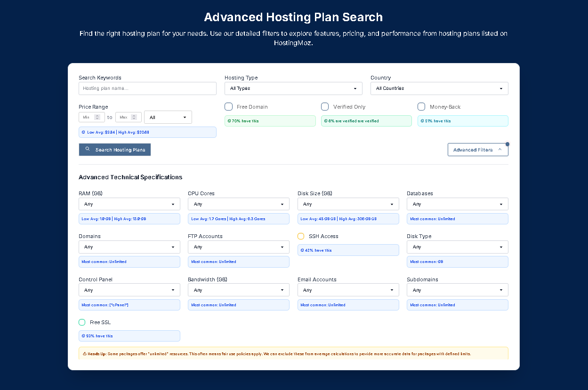The width and height of the screenshot is (588, 390).
Task: Collapse the Advanced Filters section
Action: (478, 149)
